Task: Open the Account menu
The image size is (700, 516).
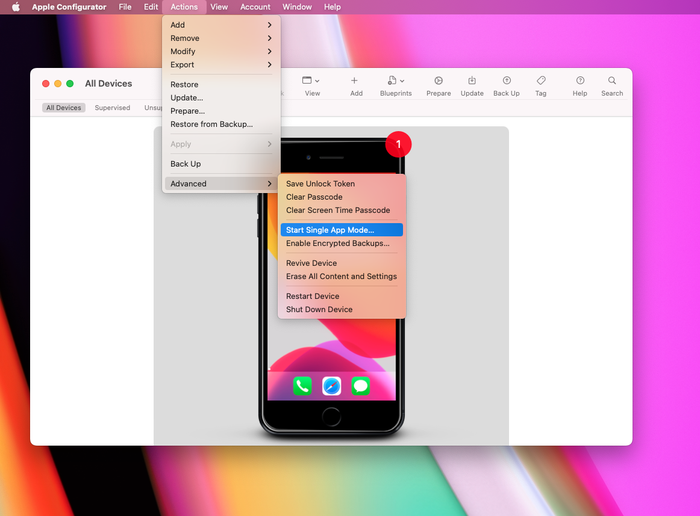Action: point(255,7)
